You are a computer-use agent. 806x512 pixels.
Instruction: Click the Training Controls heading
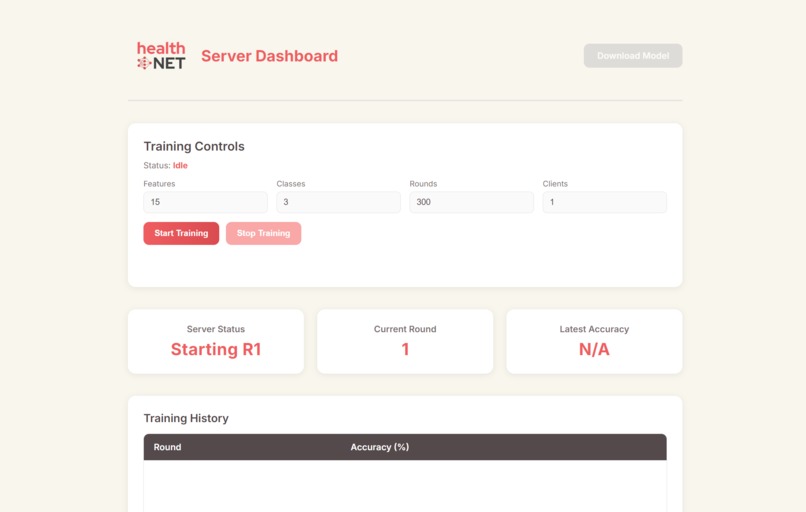tap(194, 147)
